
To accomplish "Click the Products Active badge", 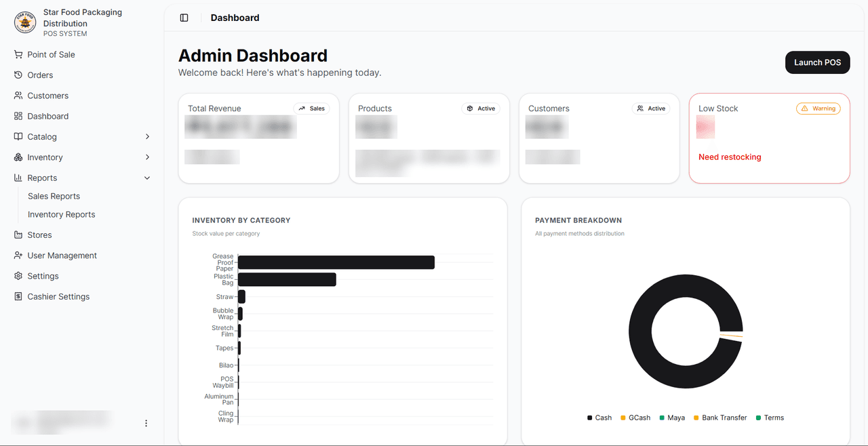I will (481, 108).
